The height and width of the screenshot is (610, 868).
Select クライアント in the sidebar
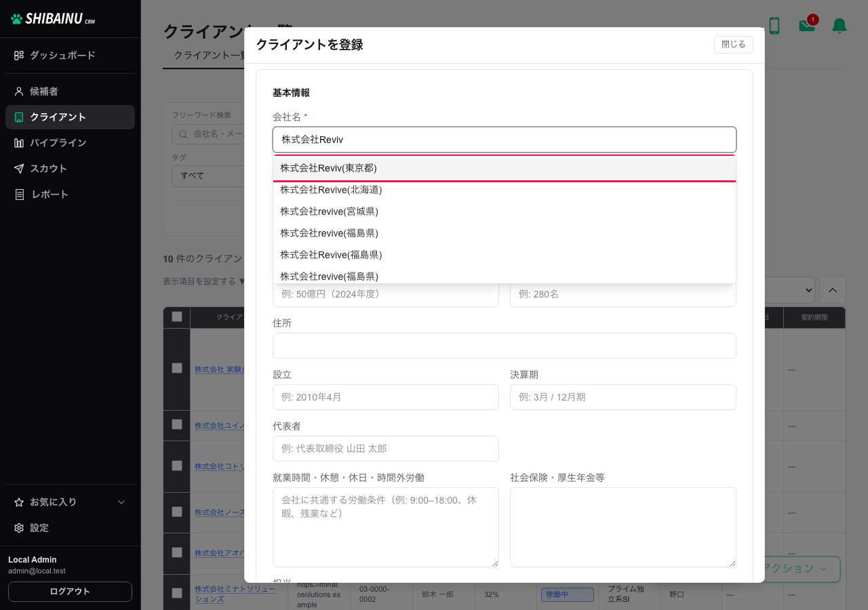(70, 117)
